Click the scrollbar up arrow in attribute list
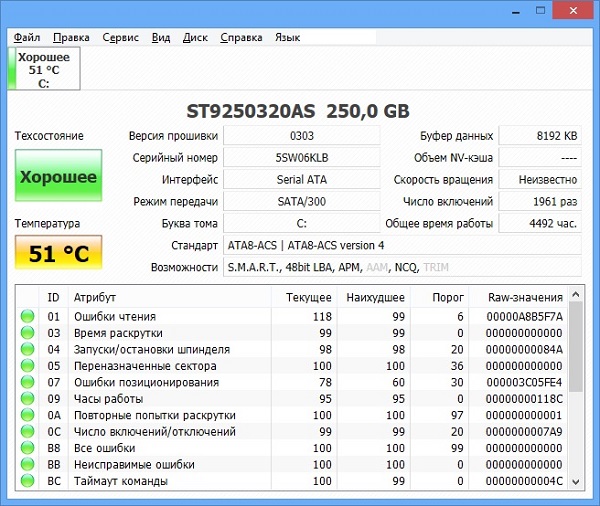Image resolution: width=600 pixels, height=506 pixels. [576, 294]
